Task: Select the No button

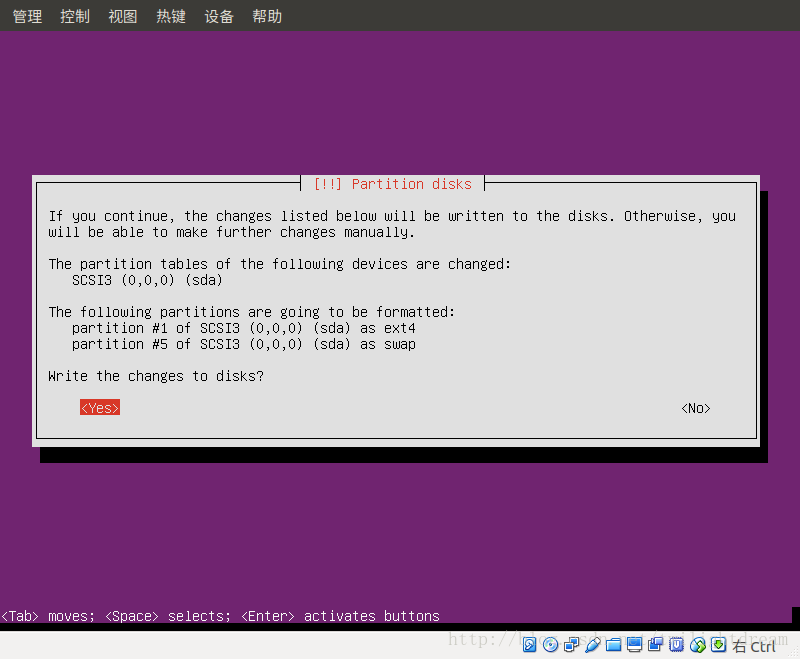Action: [x=695, y=407]
